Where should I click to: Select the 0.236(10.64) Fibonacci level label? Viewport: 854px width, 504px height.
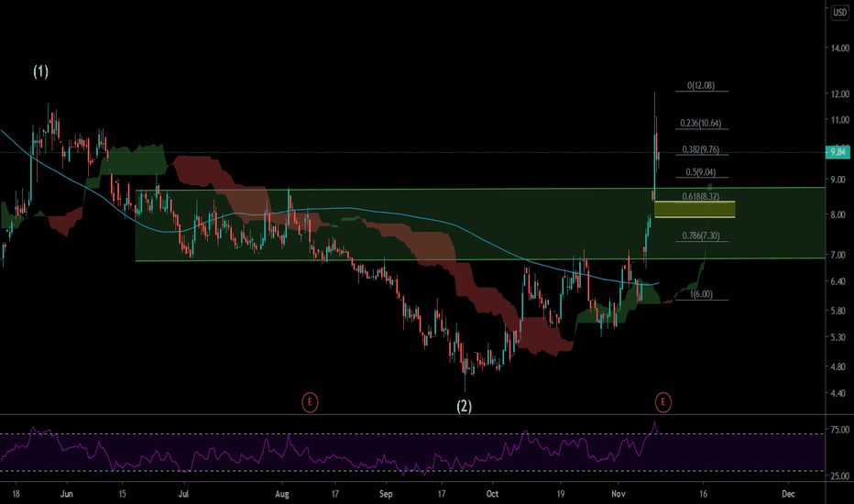[700, 123]
